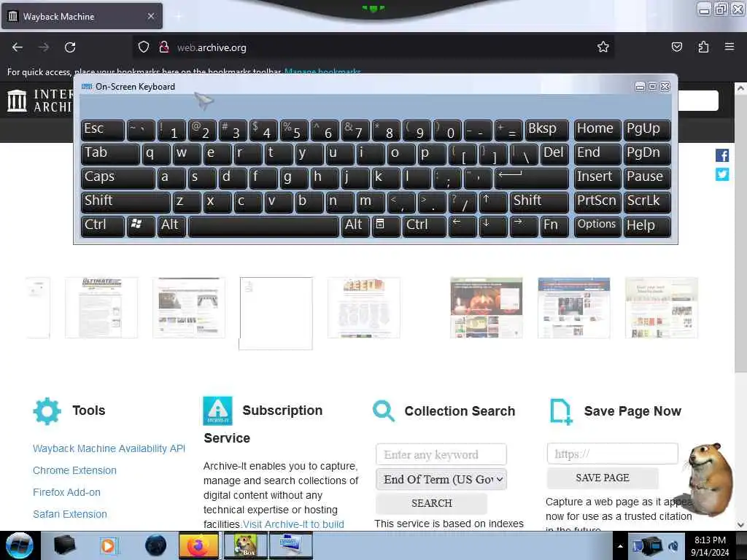747x560 pixels.
Task: Go back using Firefox back arrow
Action: point(18,47)
